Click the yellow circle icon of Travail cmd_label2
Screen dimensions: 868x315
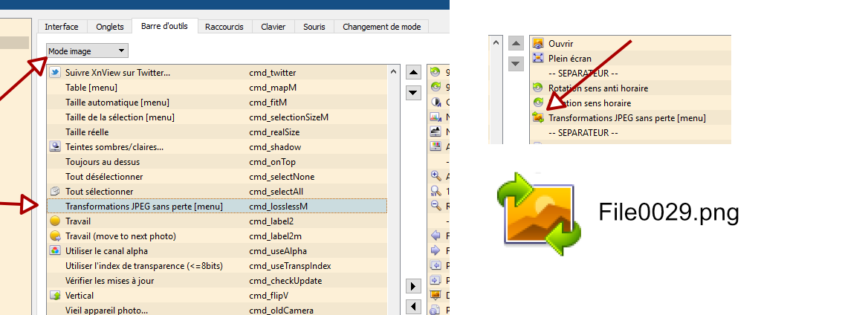[55, 221]
